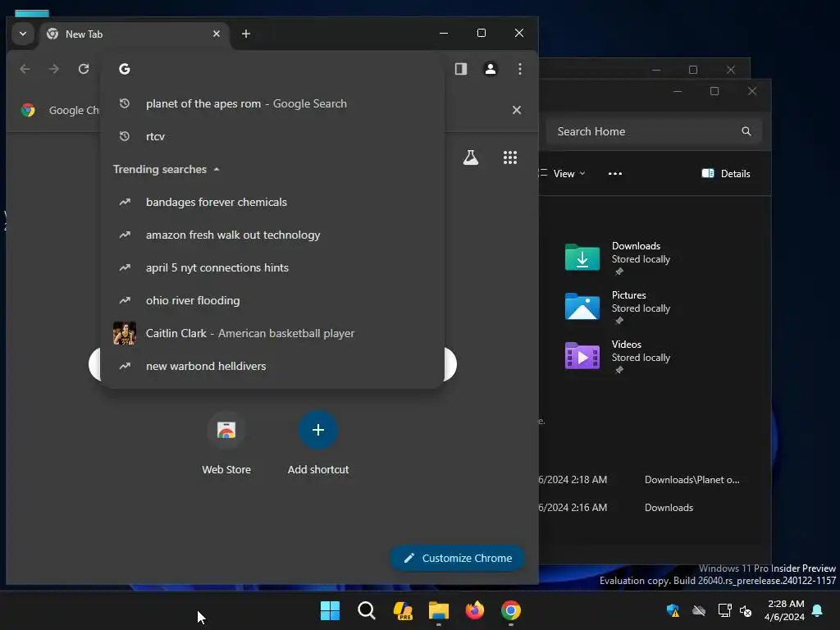Viewport: 840px width, 630px height.
Task: Open File Explorer 'See more' ellipsis
Action: click(615, 174)
